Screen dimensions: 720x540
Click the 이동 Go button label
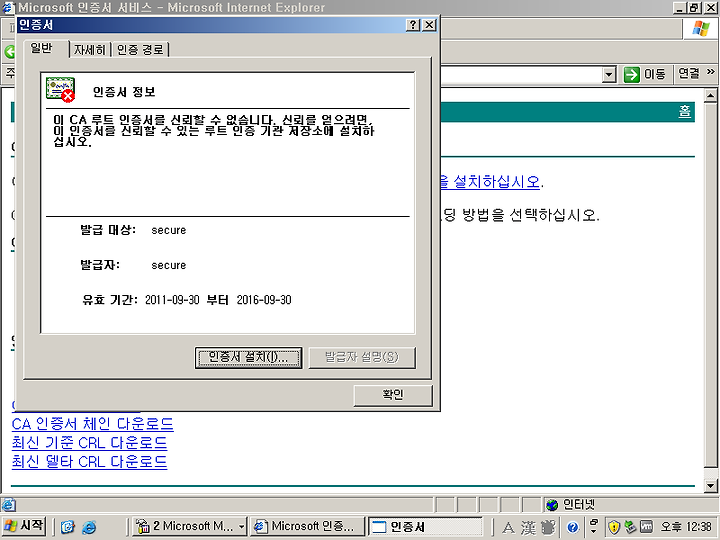click(x=655, y=74)
